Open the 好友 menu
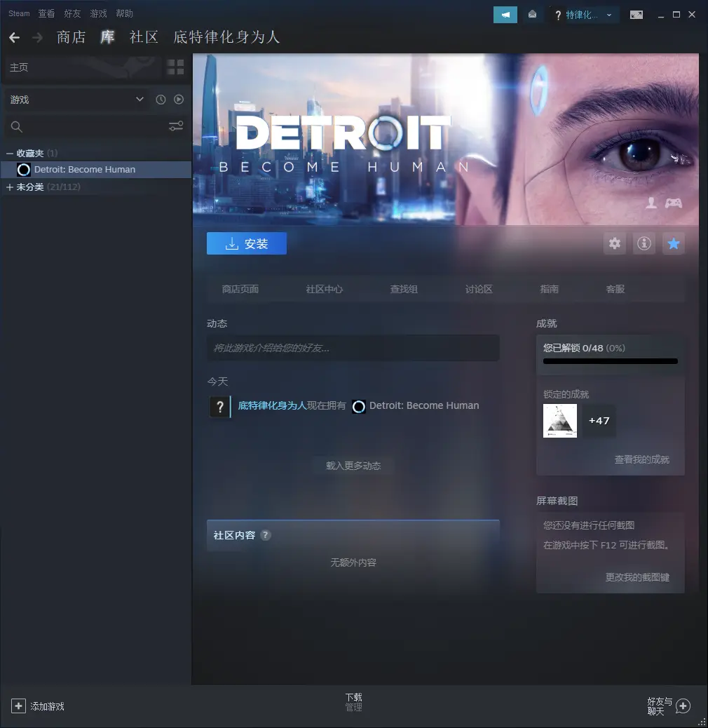This screenshot has width=708, height=728. pyautogui.click(x=72, y=13)
